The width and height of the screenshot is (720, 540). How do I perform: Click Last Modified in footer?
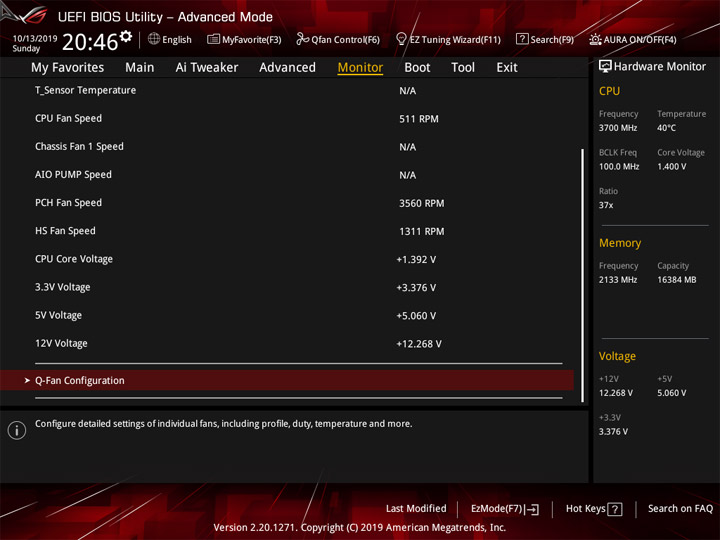(416, 508)
